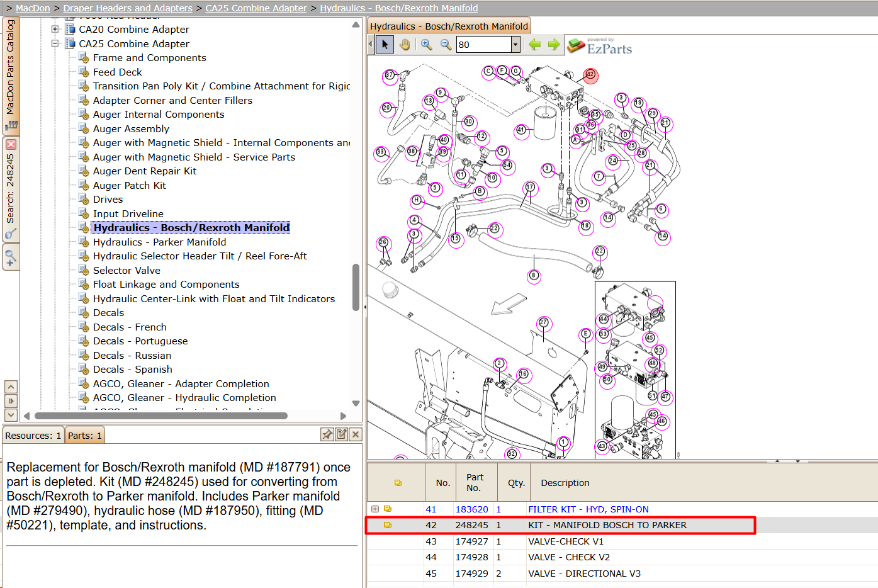The width and height of the screenshot is (878, 588).
Task: Expand the CA20 Combine Adapter tree node
Action: [55, 29]
